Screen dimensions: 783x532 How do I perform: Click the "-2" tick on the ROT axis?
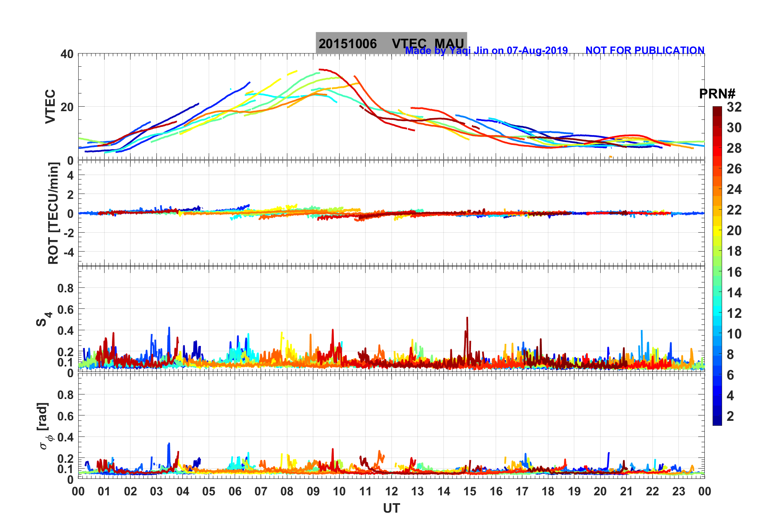69,233
